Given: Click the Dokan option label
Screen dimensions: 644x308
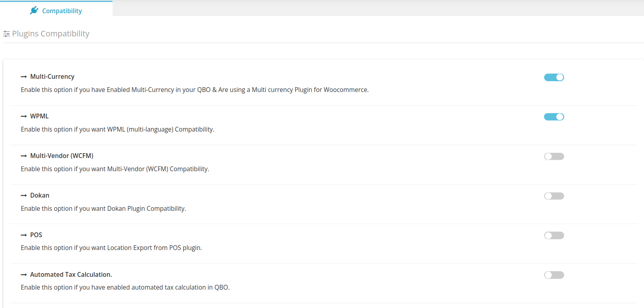Looking at the screenshot, I should (40, 195).
